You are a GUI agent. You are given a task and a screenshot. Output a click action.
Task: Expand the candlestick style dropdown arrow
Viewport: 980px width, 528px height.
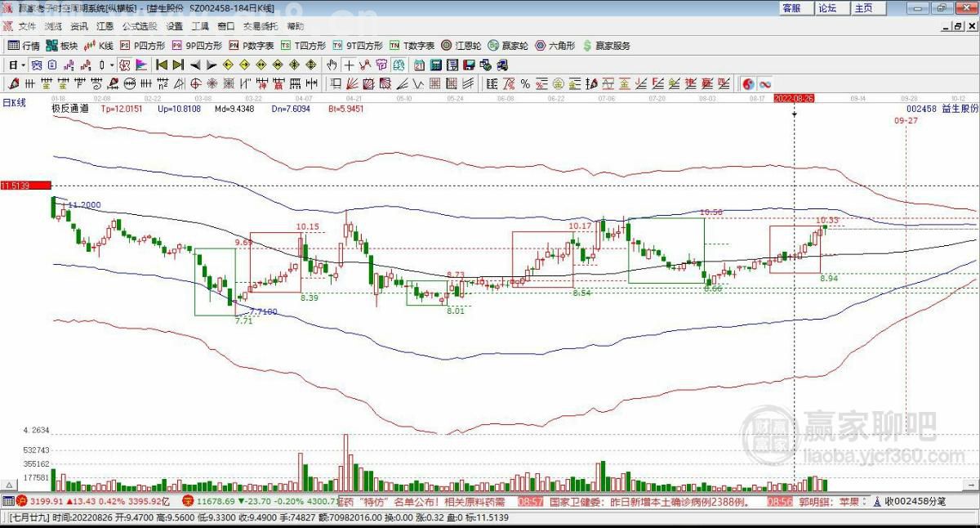point(111,65)
